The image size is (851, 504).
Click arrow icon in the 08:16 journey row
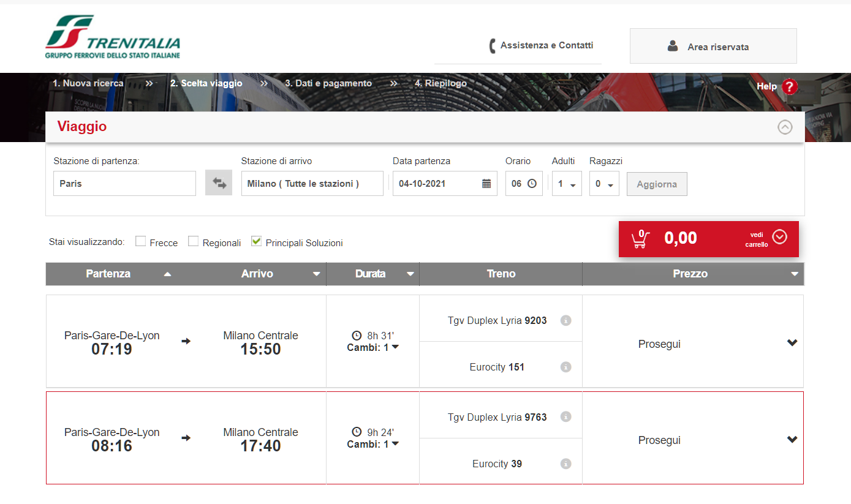pos(186,438)
